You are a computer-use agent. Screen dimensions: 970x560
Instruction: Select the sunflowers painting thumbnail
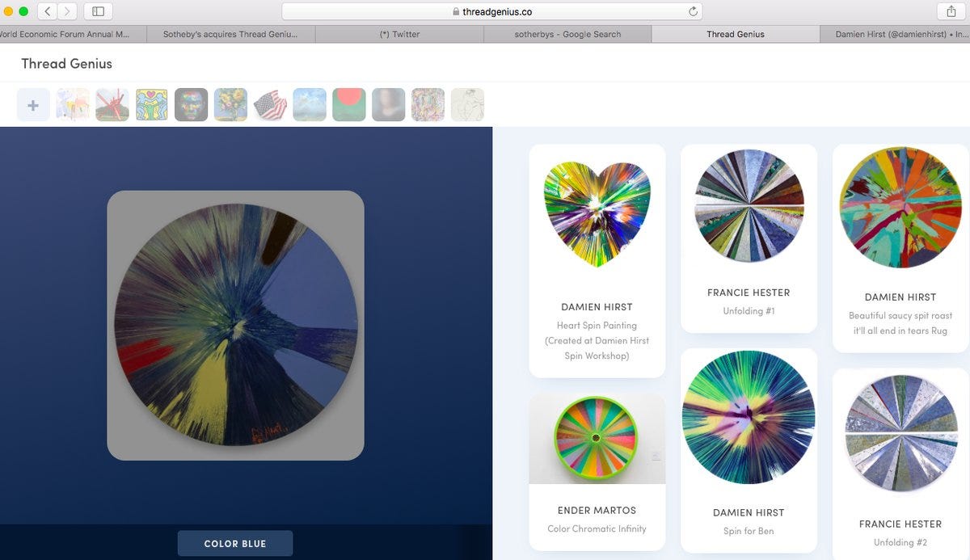tap(231, 105)
